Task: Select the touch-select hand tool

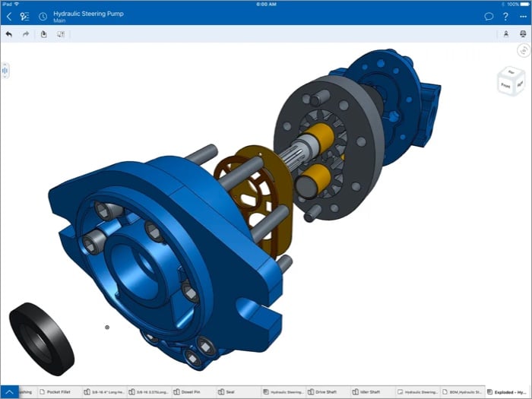Action: (x=43, y=34)
